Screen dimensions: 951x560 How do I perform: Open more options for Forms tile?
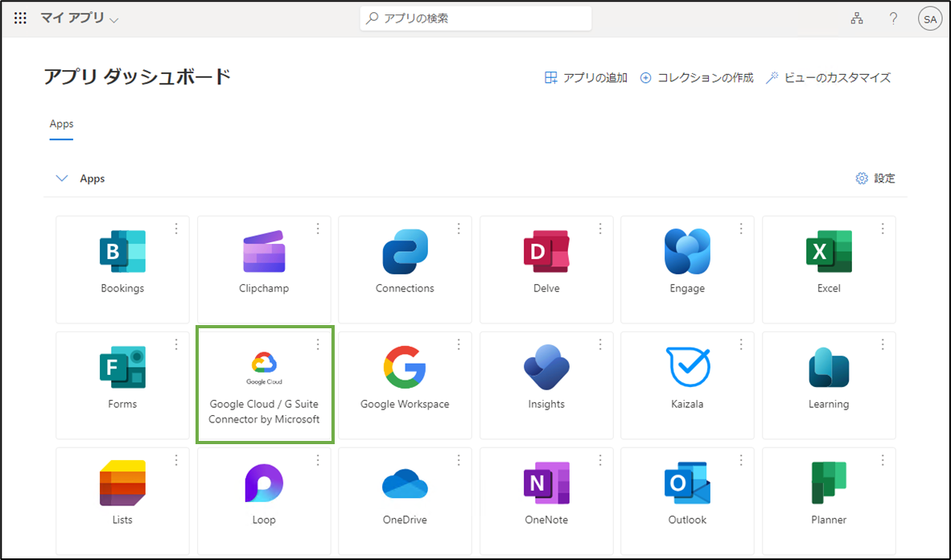click(176, 344)
